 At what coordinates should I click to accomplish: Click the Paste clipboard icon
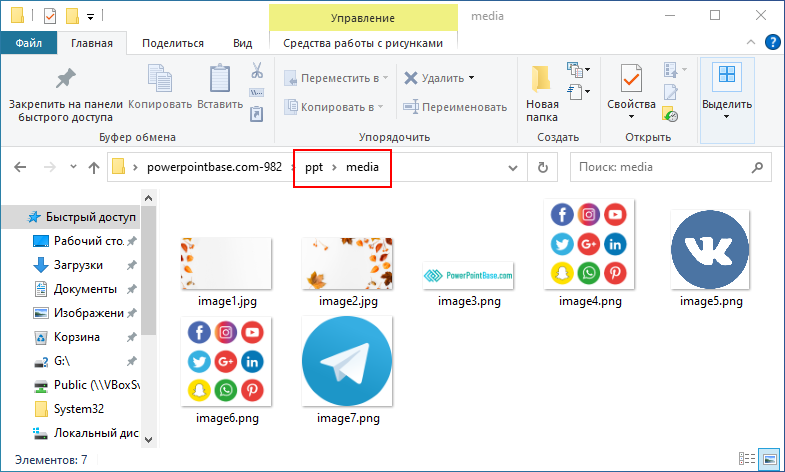pyautogui.click(x=219, y=78)
